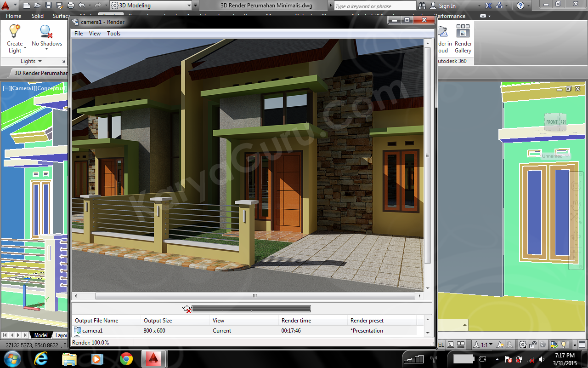
Task: Click the Open folder icon
Action: click(x=37, y=6)
